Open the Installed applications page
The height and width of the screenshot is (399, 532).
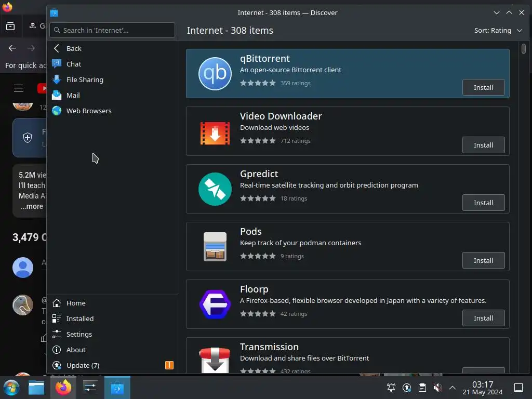coord(112,318)
